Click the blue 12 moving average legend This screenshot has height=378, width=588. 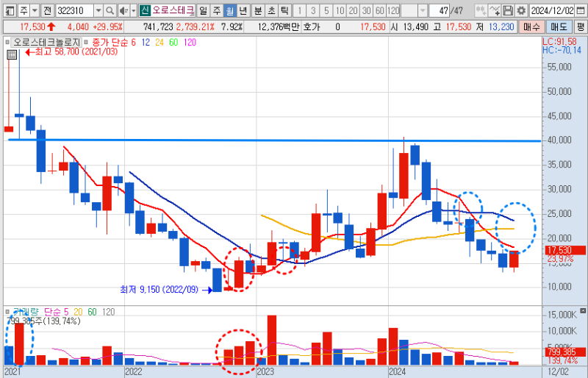click(x=146, y=43)
